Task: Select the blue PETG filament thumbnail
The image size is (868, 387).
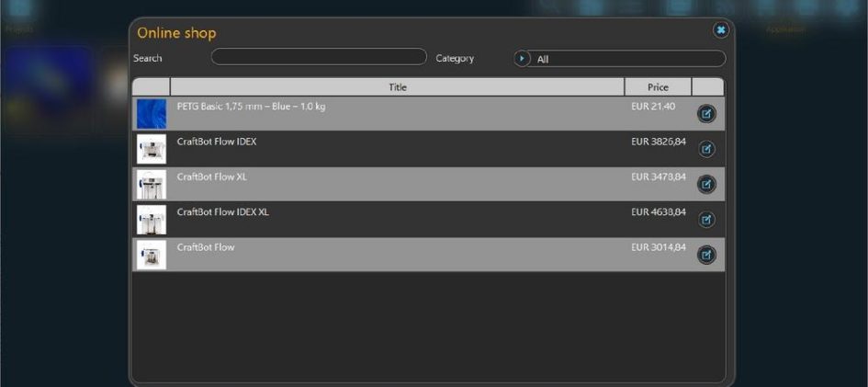Action: (152, 114)
